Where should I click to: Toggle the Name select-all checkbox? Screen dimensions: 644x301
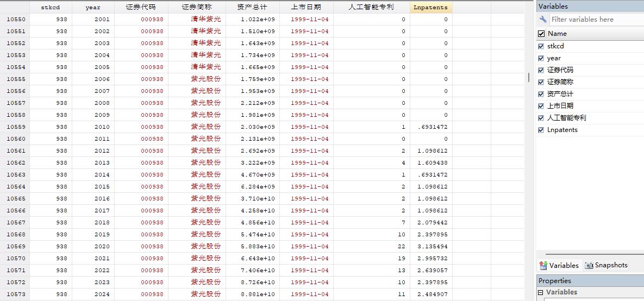(x=541, y=34)
